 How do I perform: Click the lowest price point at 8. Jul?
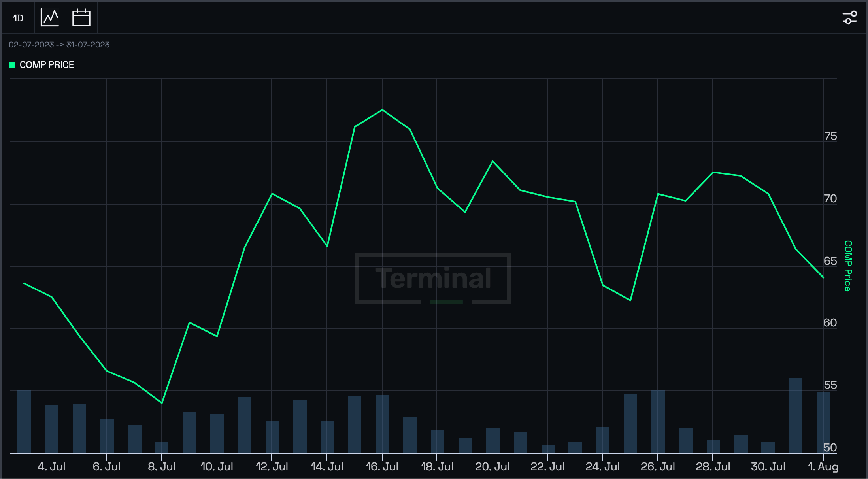coord(162,403)
